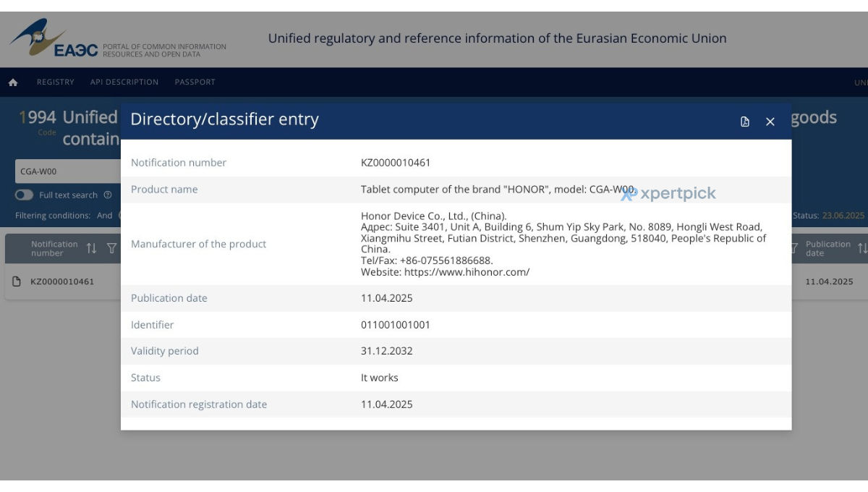This screenshot has height=492, width=868.
Task: Enable the Full text search toggle
Action: (x=24, y=195)
